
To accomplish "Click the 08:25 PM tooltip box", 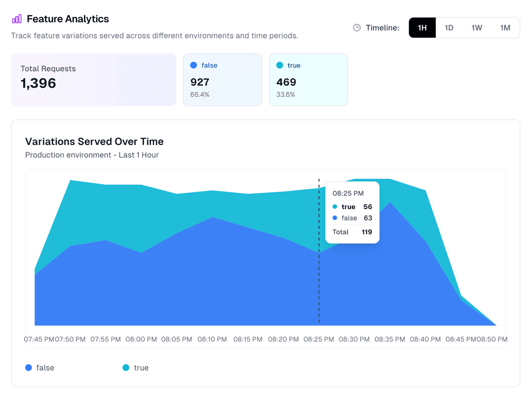I will click(x=352, y=212).
